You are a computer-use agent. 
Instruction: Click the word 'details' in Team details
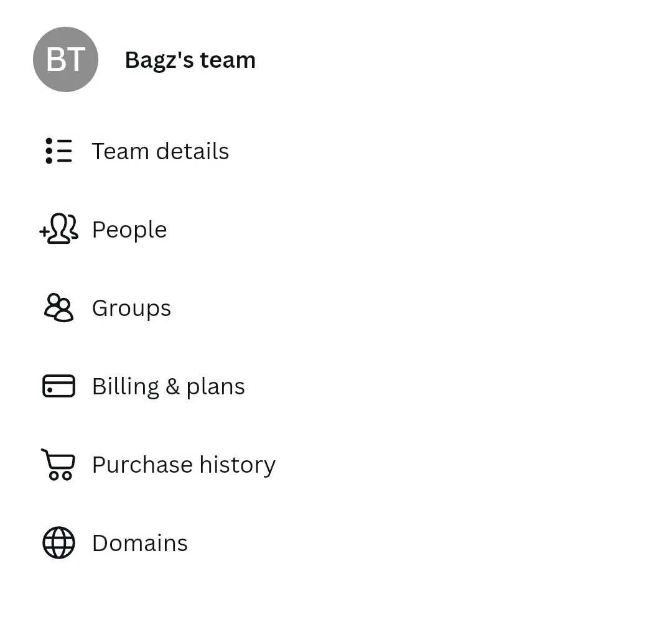pos(192,151)
